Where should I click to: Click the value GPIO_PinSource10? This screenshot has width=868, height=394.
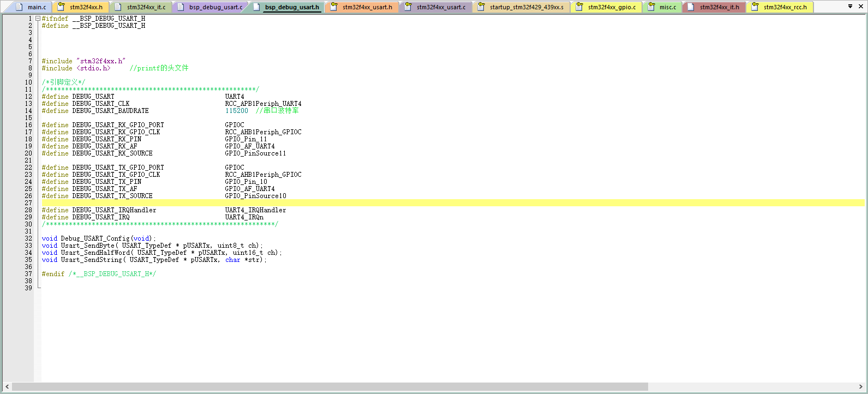[x=255, y=196]
